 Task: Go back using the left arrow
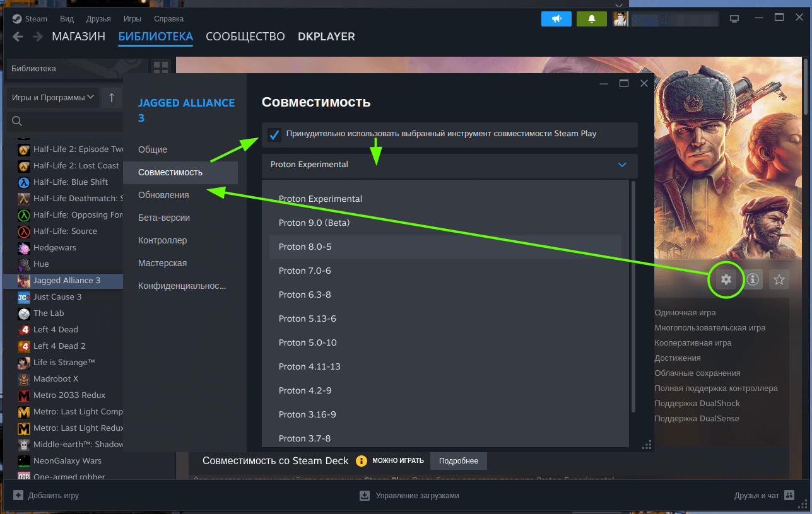(x=18, y=37)
